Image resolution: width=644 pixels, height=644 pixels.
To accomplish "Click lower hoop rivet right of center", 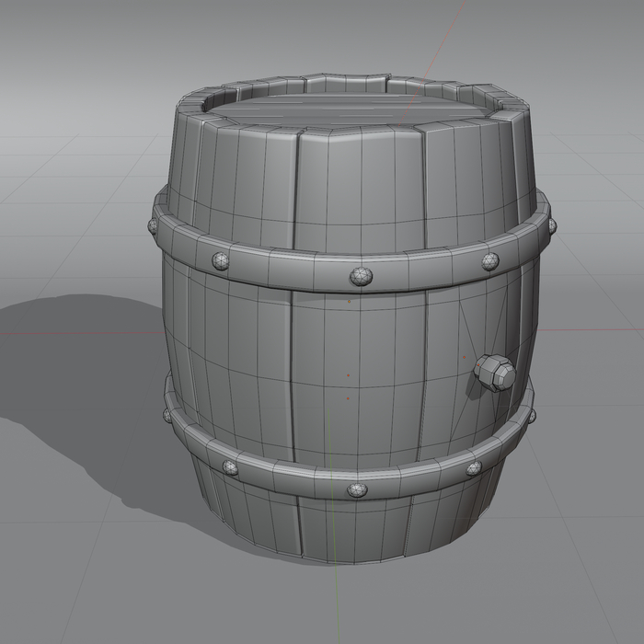I will [473, 468].
